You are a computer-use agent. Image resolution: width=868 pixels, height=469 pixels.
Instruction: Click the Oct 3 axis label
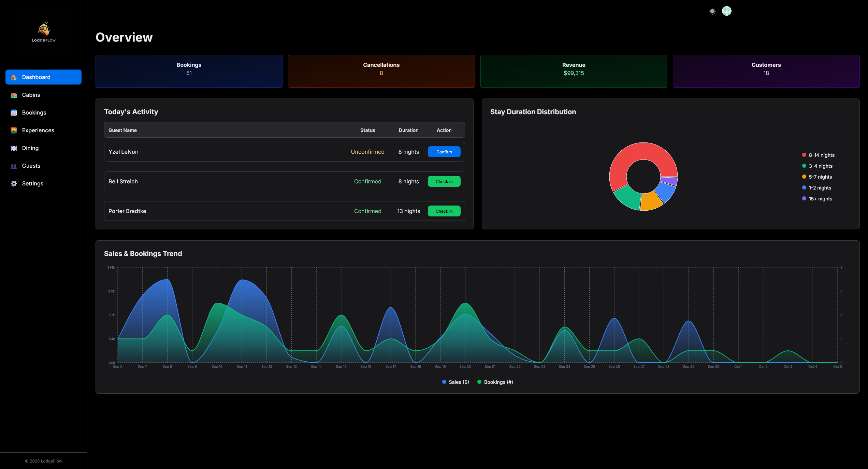788,367
